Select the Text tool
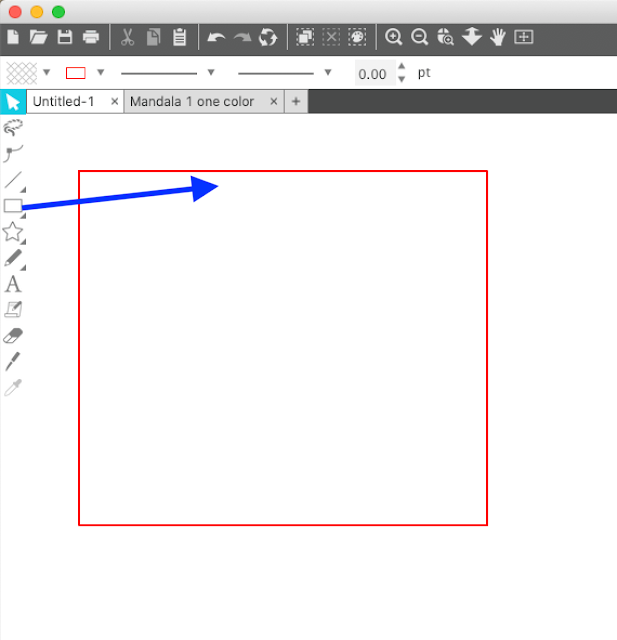The image size is (617, 640). (13, 284)
